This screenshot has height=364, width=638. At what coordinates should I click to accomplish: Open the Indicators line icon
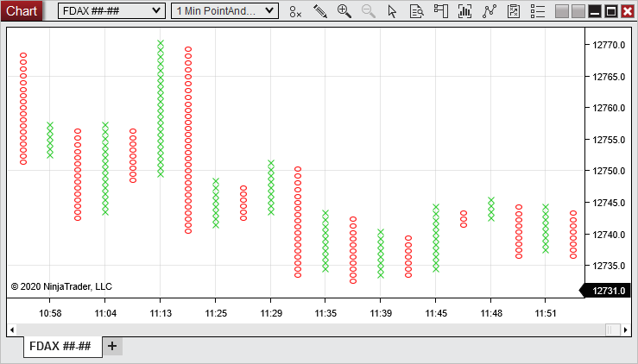pos(490,11)
